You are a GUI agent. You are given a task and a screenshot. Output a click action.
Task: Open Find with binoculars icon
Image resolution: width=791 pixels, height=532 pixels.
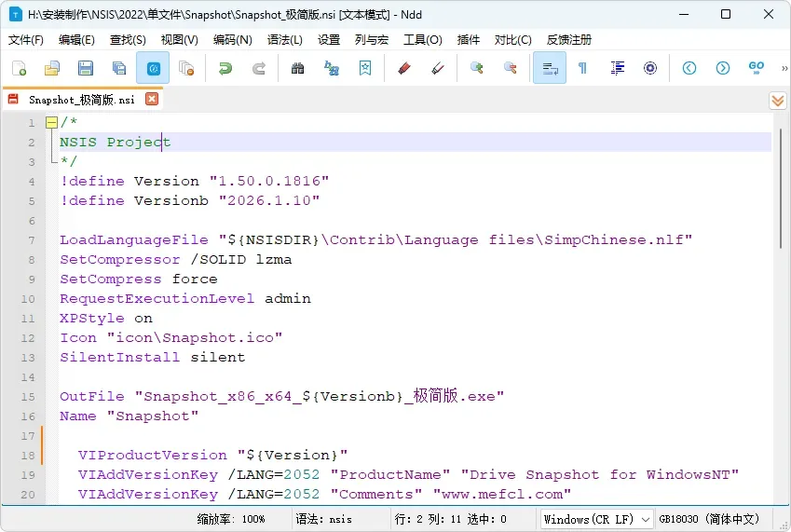click(297, 68)
